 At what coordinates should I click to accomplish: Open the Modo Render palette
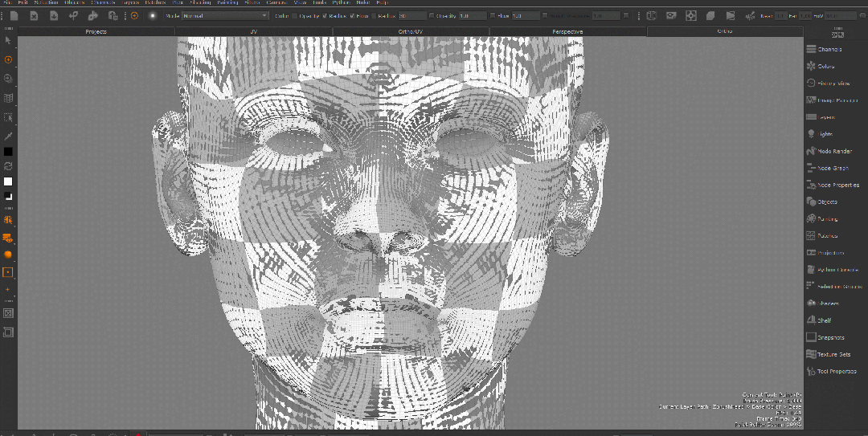pos(829,151)
